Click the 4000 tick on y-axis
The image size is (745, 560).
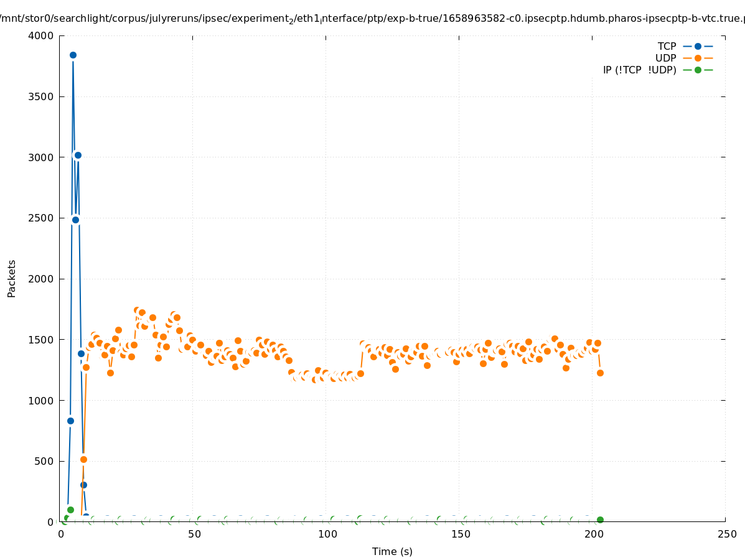(x=42, y=35)
